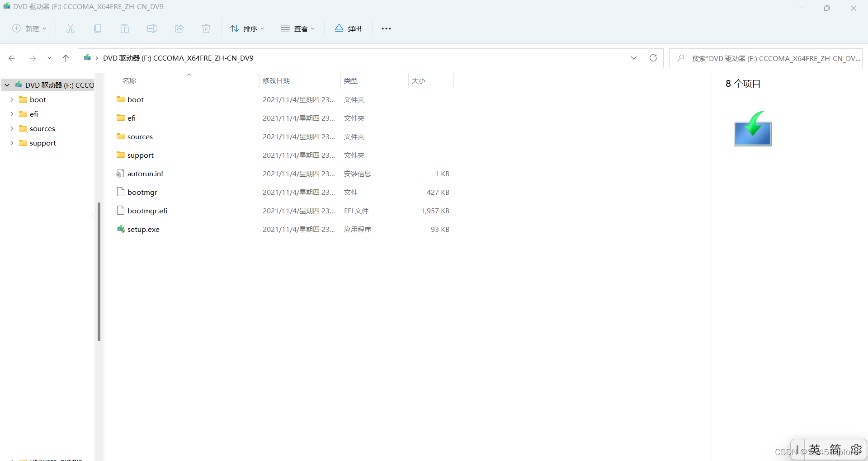Select the setup.exe file
Viewport: 868px width, 461px height.
(x=143, y=229)
